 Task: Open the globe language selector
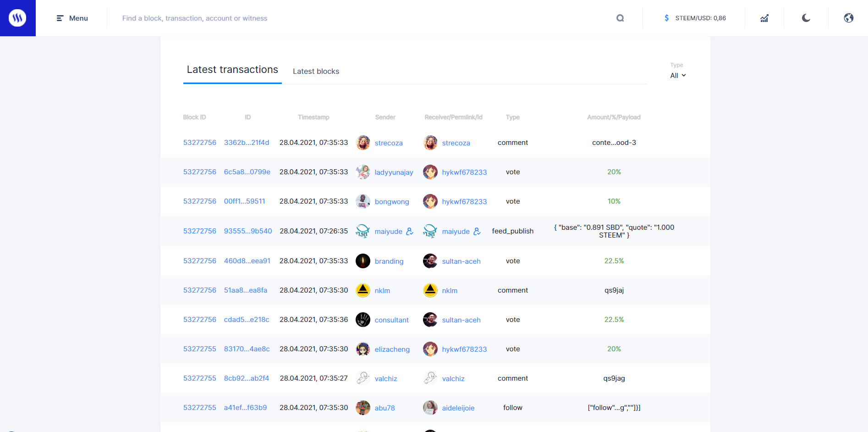pos(849,18)
